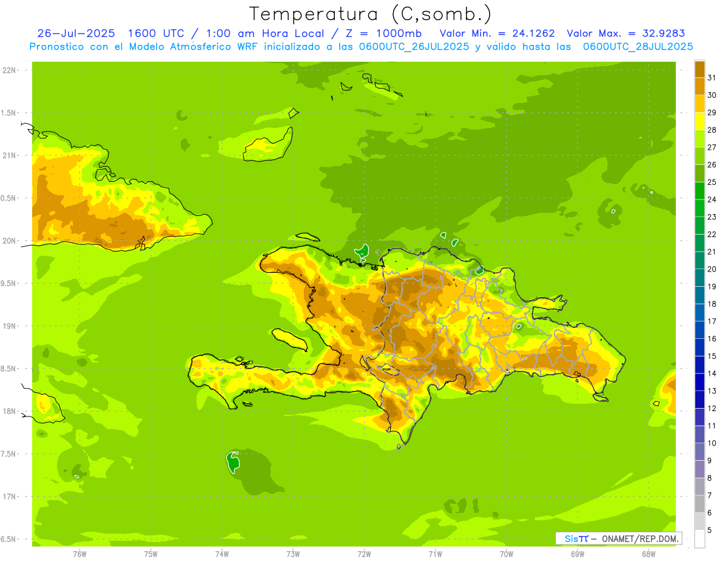Viewport: 728px width, 562px height.
Task: Pick the yellow legend band between 28 and 29
Action: point(699,121)
